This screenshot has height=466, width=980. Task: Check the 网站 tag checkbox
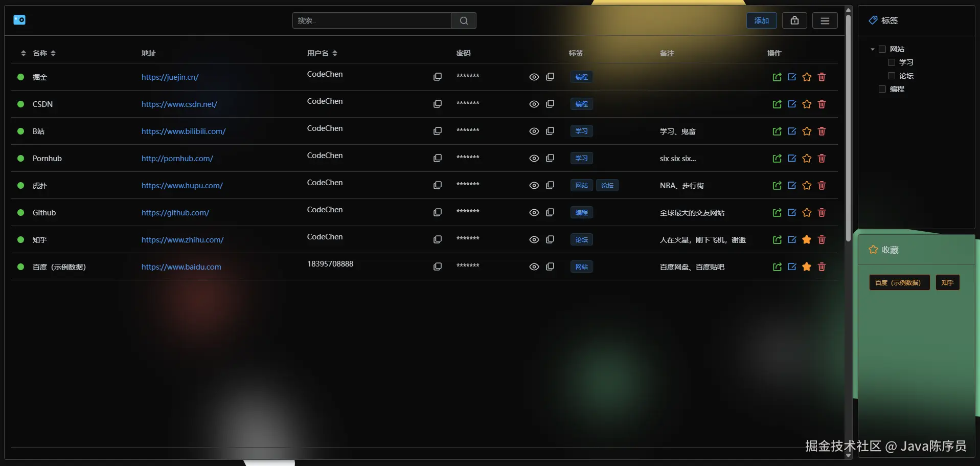coord(882,49)
